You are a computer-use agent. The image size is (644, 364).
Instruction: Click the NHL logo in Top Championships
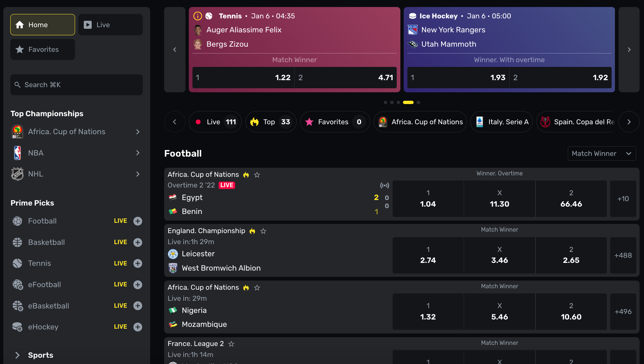tap(17, 174)
